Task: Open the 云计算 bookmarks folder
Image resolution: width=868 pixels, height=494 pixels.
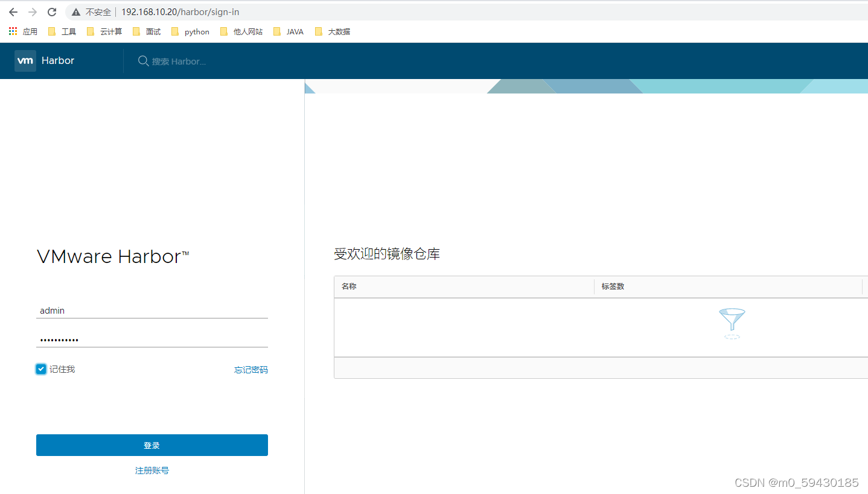Action: 104,31
